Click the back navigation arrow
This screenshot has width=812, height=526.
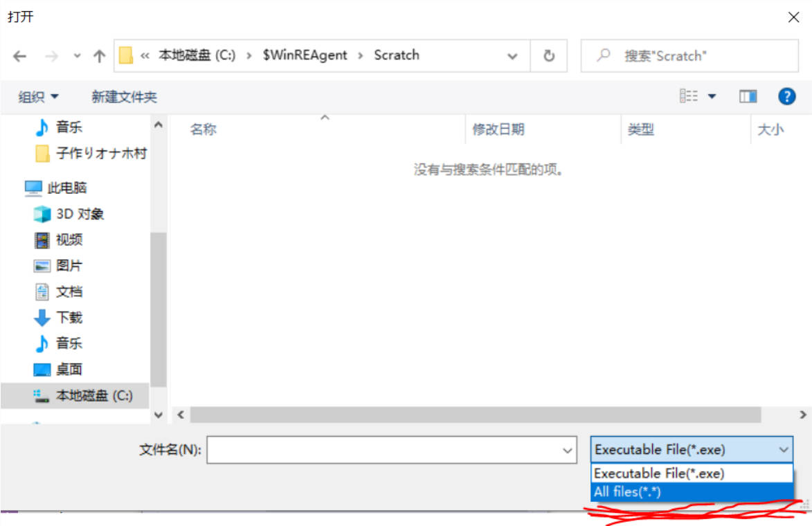coord(19,57)
